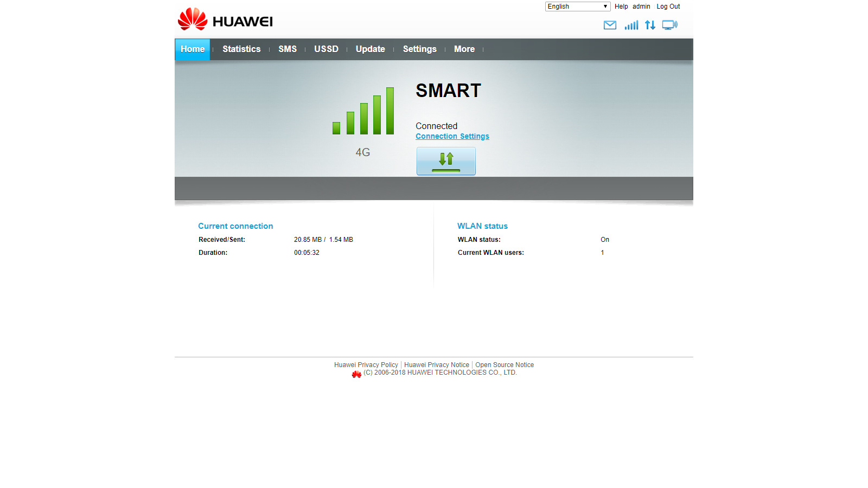This screenshot has width=868, height=488.
Task: Click the Received/Sent label
Action: pos(222,240)
